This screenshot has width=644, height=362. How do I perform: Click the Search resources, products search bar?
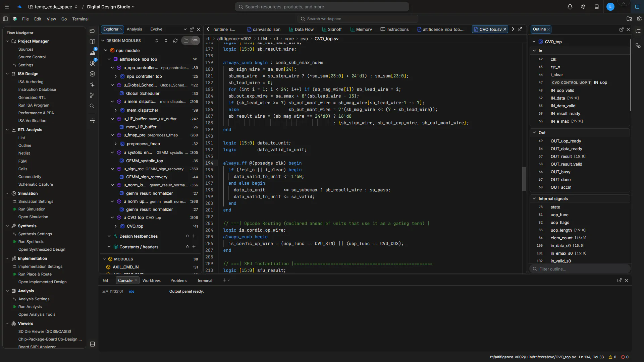coord(322,7)
